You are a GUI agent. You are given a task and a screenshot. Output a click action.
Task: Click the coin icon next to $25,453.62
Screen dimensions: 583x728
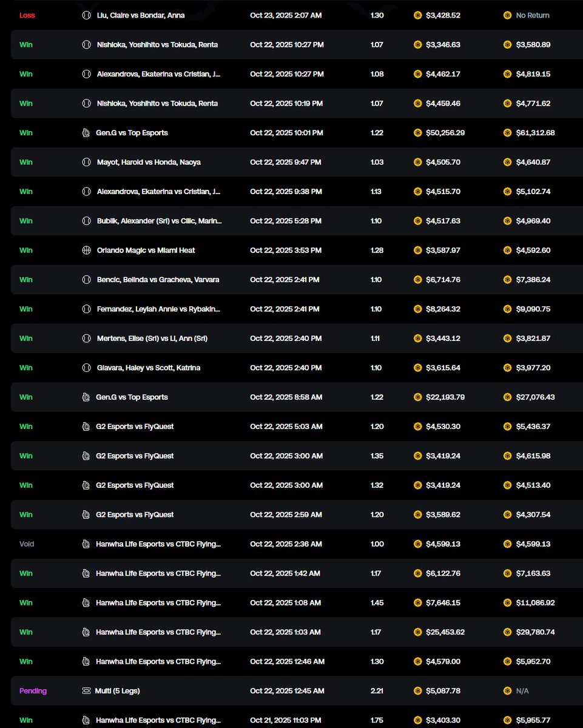click(x=417, y=632)
